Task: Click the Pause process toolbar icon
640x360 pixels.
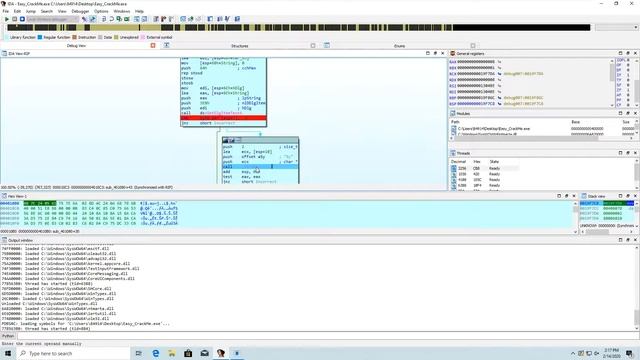Action: point(14,19)
